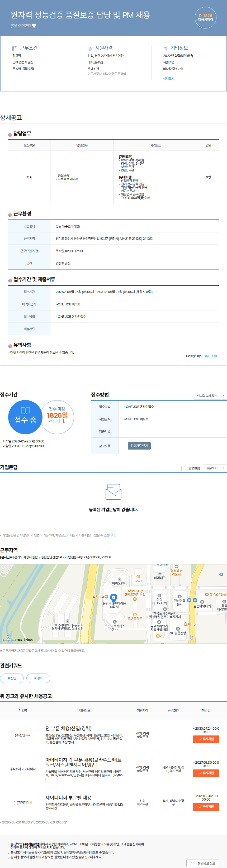Click the kakao map logo
The image size is (227, 868).
[x=28, y=640]
